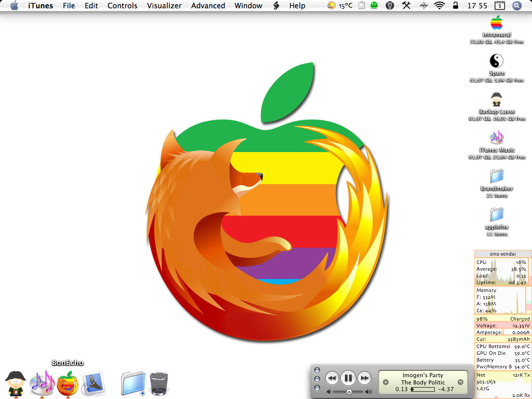Skip to next track
Image resolution: width=532 pixels, height=399 pixels.
tap(364, 378)
